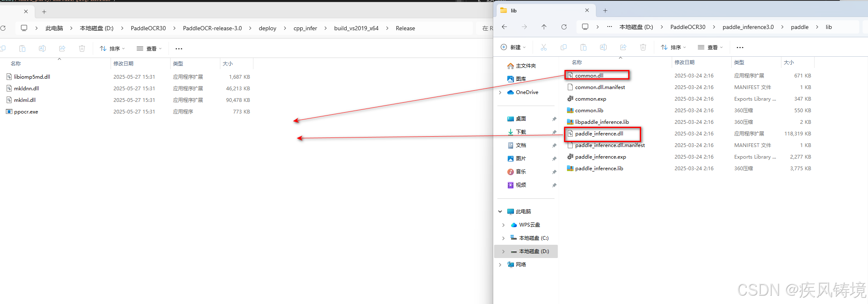Select mkldnn.dll in Release window
Viewport: 868px width, 304px height.
26,89
